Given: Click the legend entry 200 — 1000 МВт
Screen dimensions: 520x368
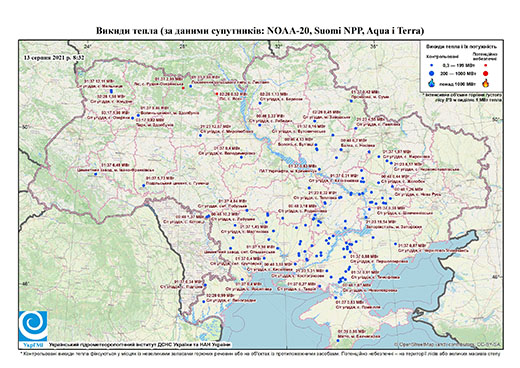Looking at the screenshot, I should click(457, 73).
